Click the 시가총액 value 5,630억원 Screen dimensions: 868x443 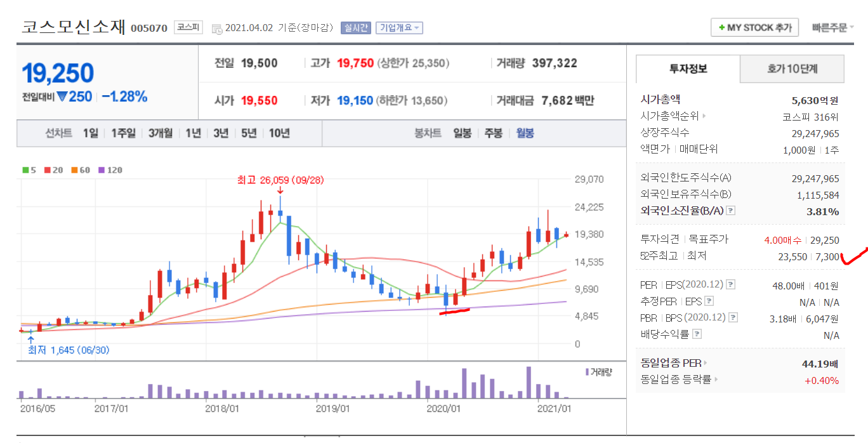click(x=815, y=100)
